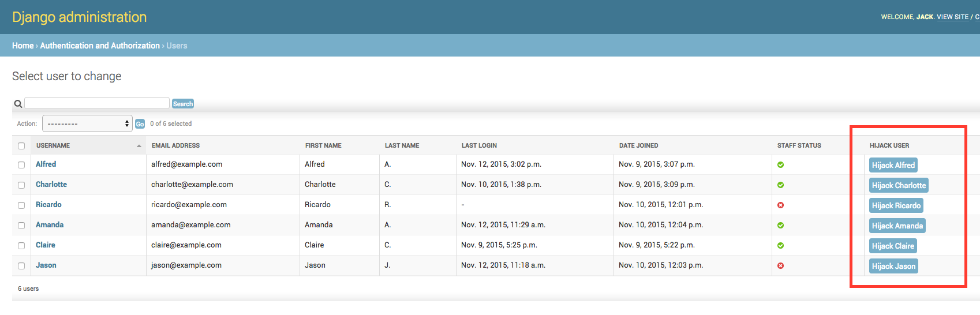Click last login Nov. 12, 2015, 3:02 p.m.
Screen dimensions: 980x315
tap(501, 164)
